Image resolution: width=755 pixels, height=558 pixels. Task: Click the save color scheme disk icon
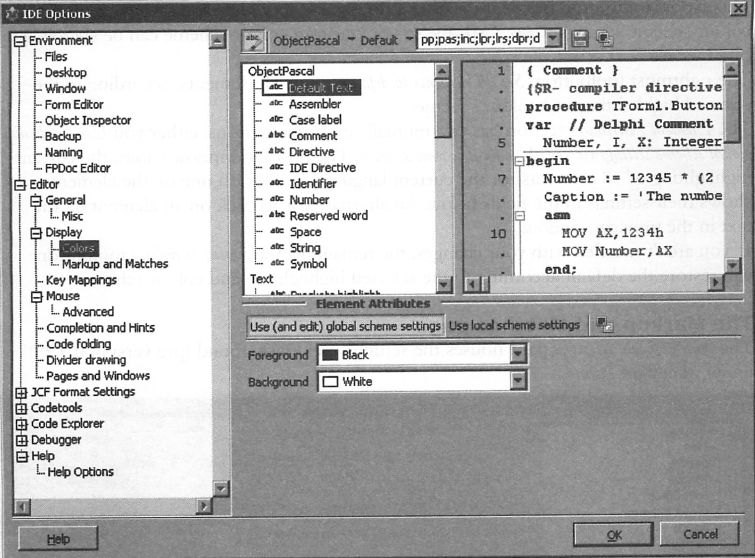(580, 40)
